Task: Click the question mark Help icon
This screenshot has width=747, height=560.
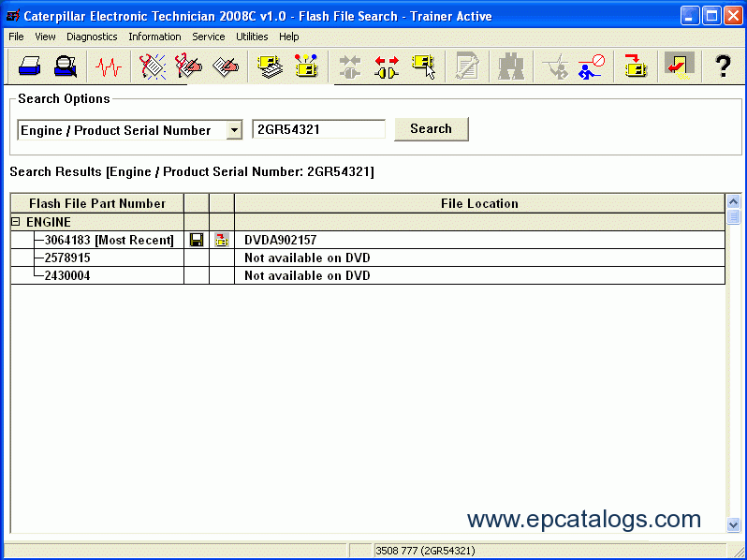Action: click(722, 66)
